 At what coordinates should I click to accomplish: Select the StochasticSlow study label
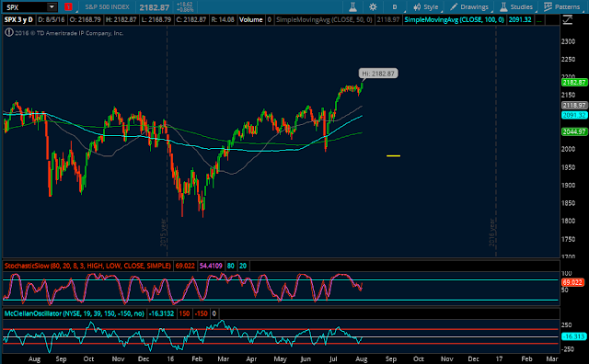pos(87,266)
